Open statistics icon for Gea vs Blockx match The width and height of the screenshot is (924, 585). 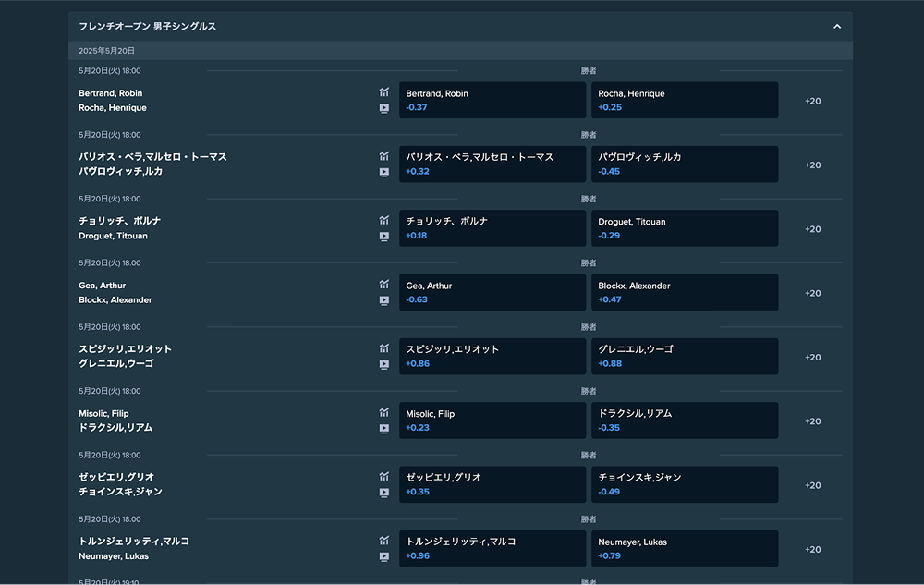click(x=384, y=284)
